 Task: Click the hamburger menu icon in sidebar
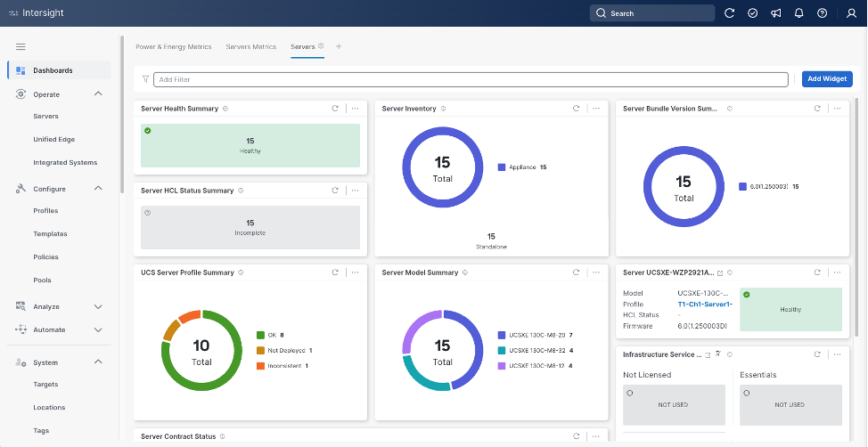coord(20,46)
